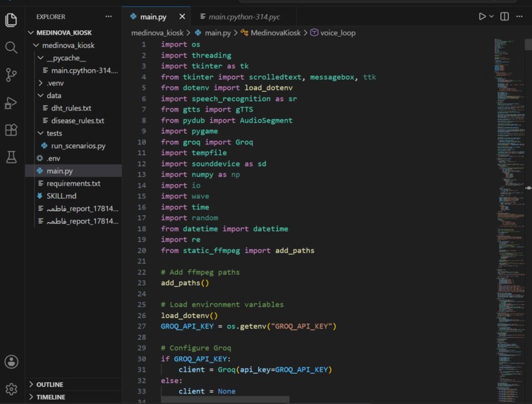The width and height of the screenshot is (532, 404).
Task: Open Explorer more actions ellipsis
Action: tap(109, 16)
